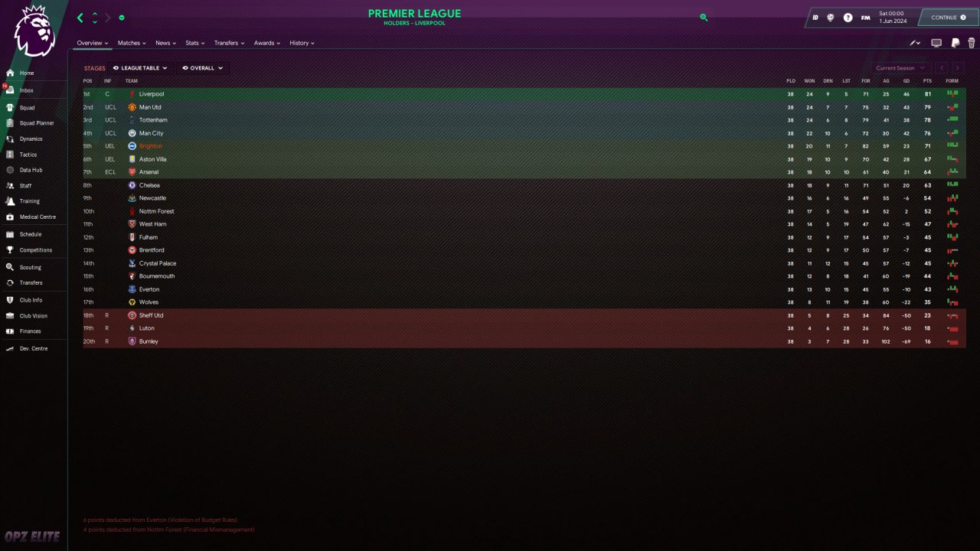
Task: Open Aston Villa team in the table
Action: [x=153, y=159]
